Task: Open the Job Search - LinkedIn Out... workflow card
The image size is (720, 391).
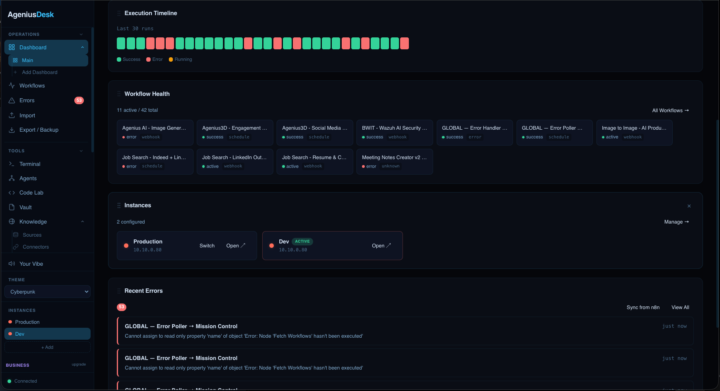Action: 235,162
